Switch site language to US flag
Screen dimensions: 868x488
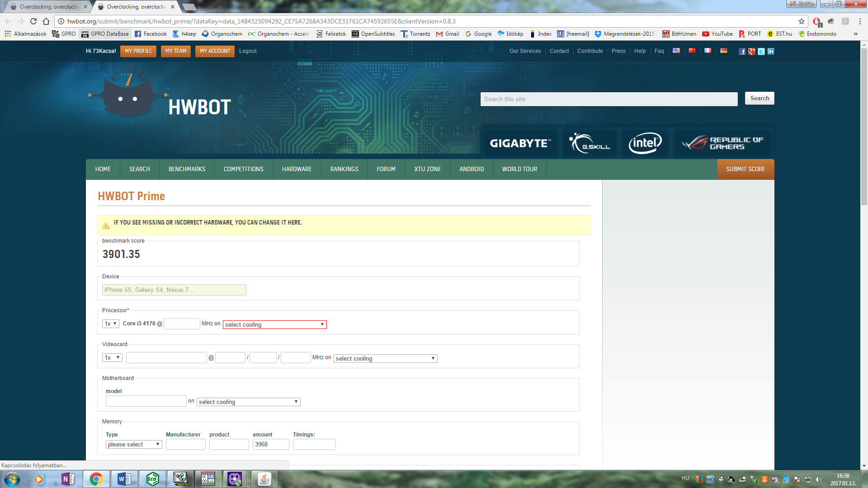coord(676,51)
